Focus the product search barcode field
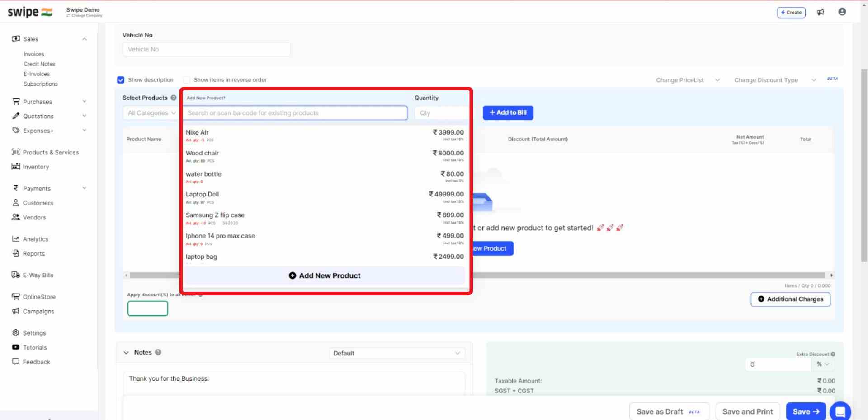The image size is (868, 420). pyautogui.click(x=295, y=113)
